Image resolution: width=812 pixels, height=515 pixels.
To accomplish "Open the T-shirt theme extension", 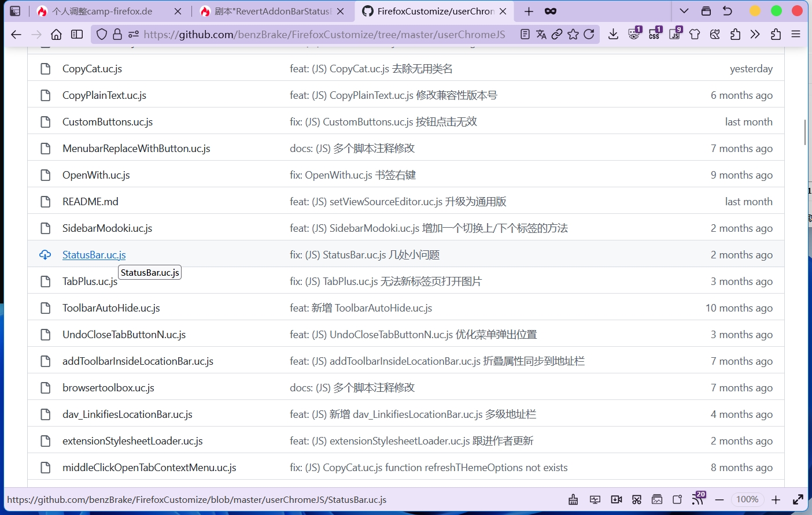I will [695, 35].
